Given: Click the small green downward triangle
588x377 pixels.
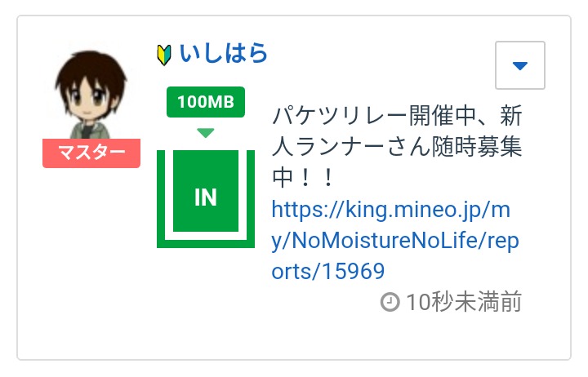Looking at the screenshot, I should tap(206, 133).
